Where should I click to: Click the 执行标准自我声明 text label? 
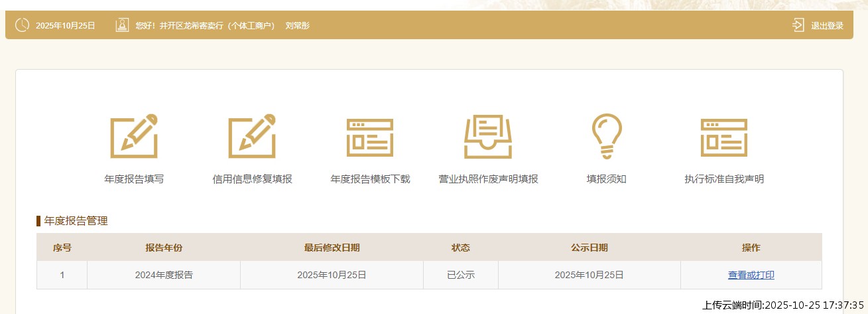(x=724, y=179)
